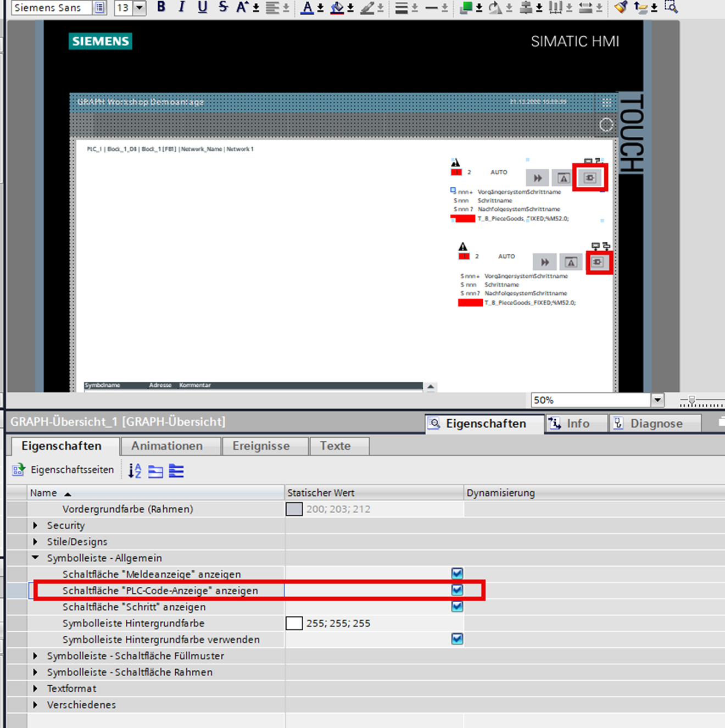This screenshot has height=728, width=725.
Task: Click the zoom selection magnifier icon in toolbar
Action: (x=671, y=7)
